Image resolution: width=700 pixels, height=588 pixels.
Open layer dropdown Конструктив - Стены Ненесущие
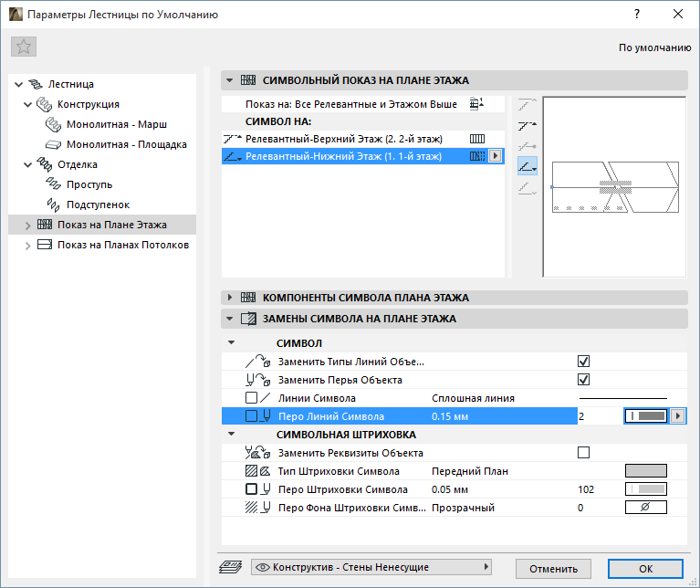(371, 567)
